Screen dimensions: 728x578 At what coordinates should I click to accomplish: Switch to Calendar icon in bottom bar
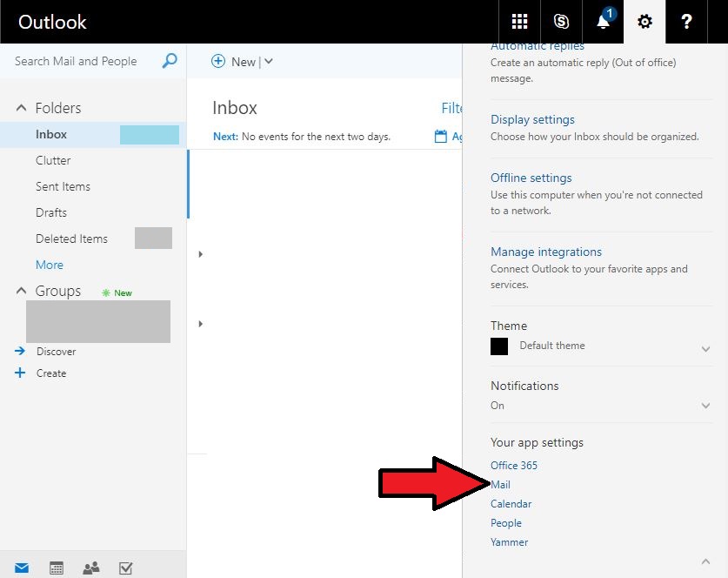57,568
